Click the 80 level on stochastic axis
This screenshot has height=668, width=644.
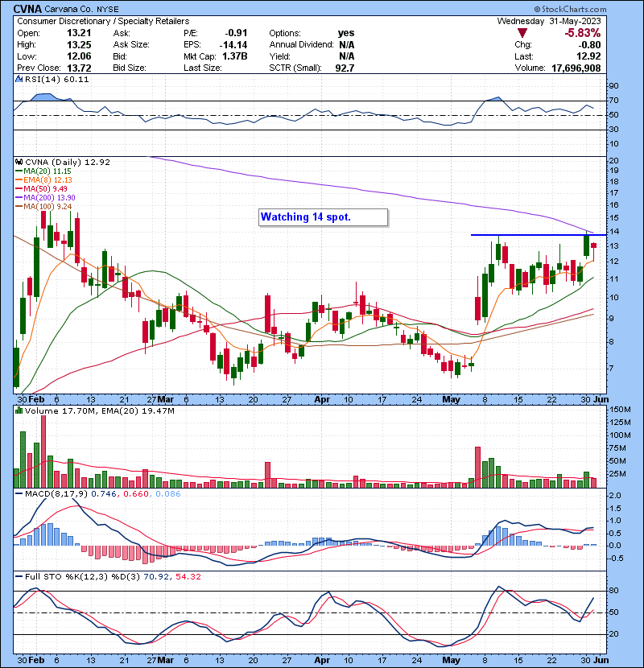click(613, 591)
